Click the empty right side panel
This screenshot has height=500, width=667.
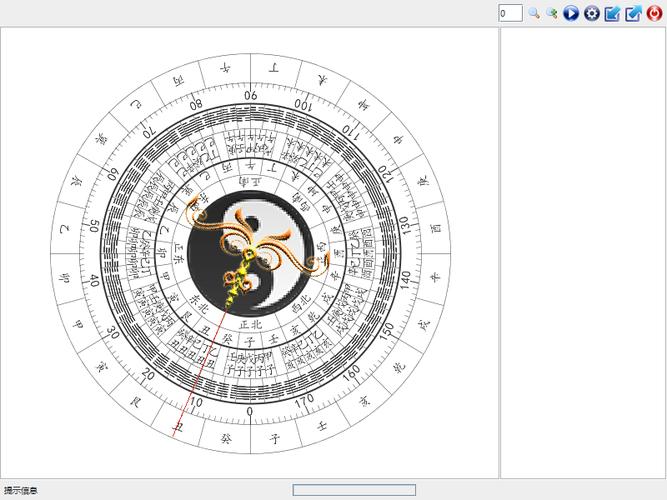point(582,250)
